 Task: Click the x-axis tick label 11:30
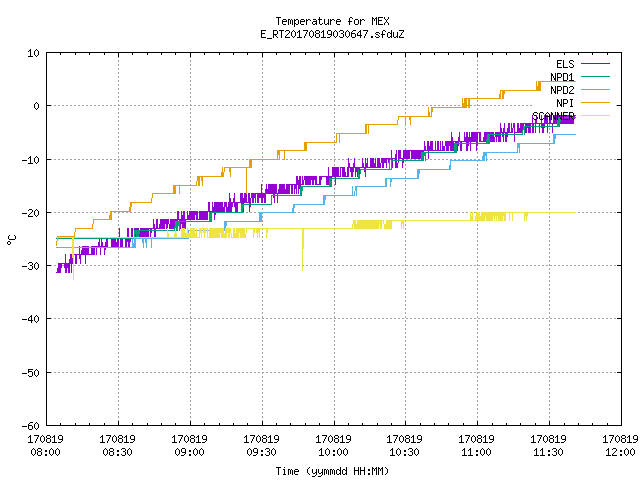click(x=548, y=452)
